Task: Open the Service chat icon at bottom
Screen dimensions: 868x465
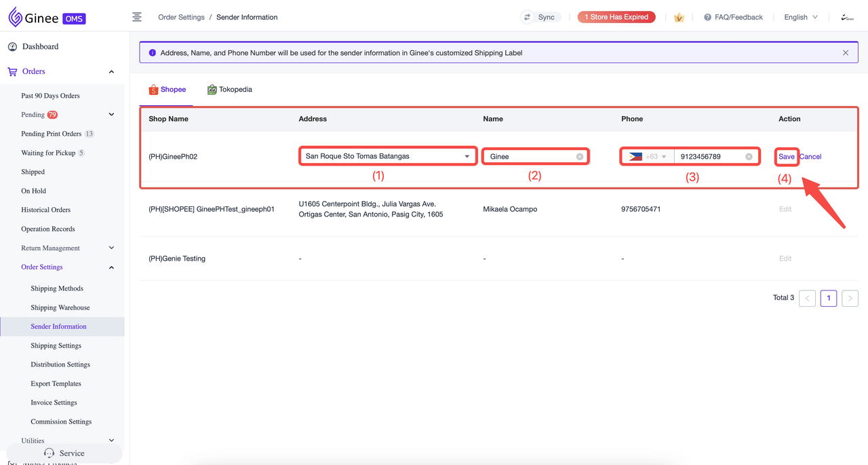Action: (49, 453)
